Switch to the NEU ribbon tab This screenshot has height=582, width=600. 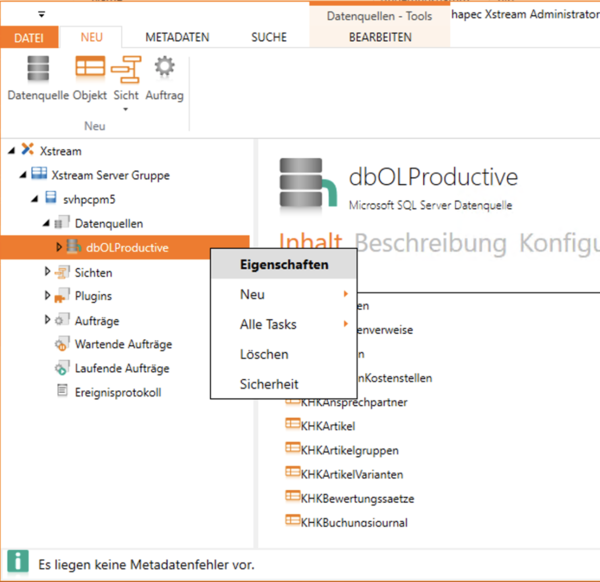[91, 37]
